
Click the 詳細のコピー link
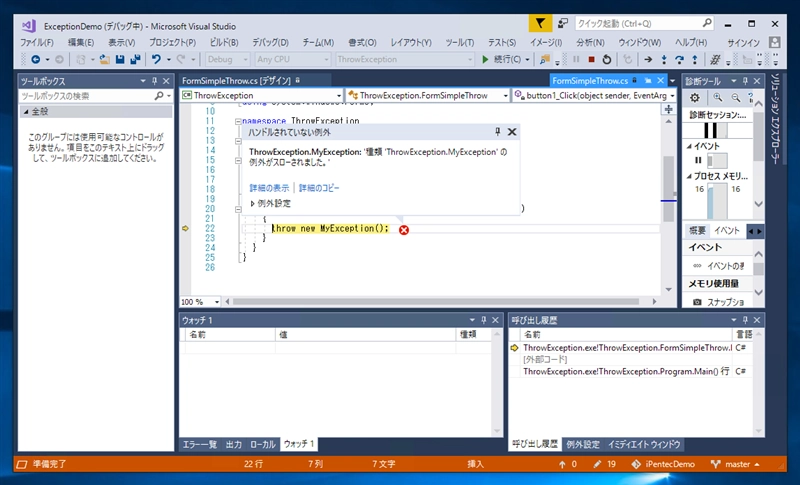pos(319,188)
